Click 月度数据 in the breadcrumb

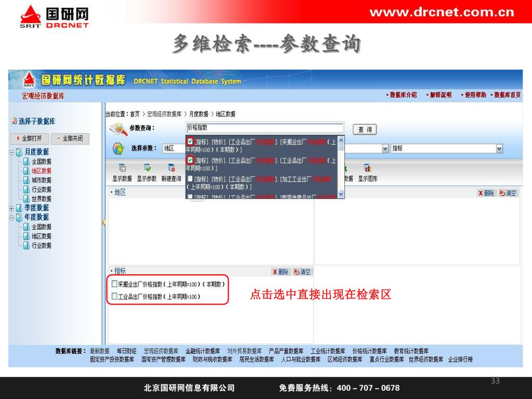[198, 114]
